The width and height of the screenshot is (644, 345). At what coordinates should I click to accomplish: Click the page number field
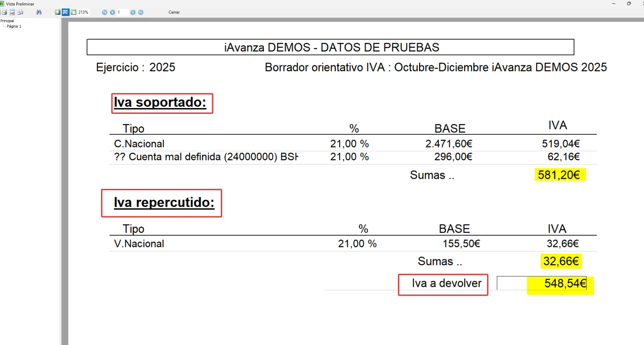[122, 12]
